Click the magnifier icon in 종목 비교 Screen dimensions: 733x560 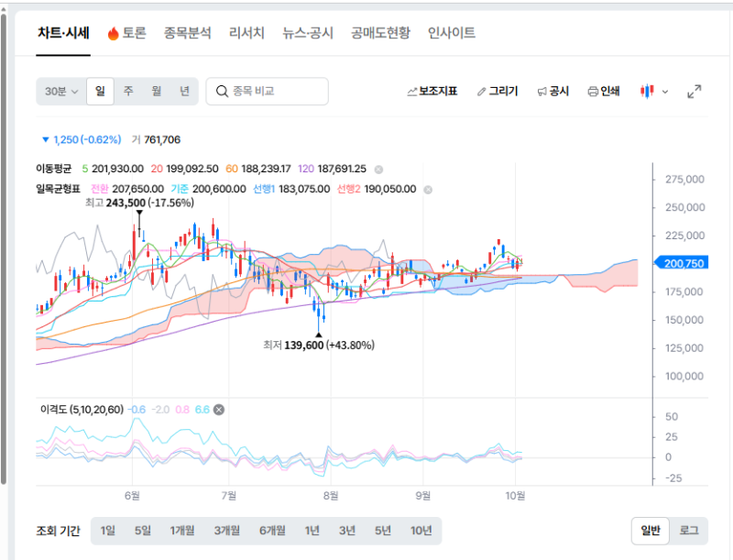222,91
